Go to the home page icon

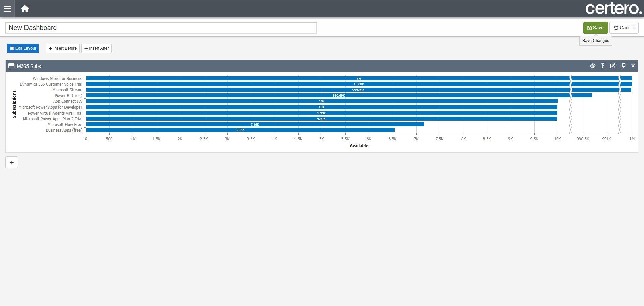(x=25, y=9)
